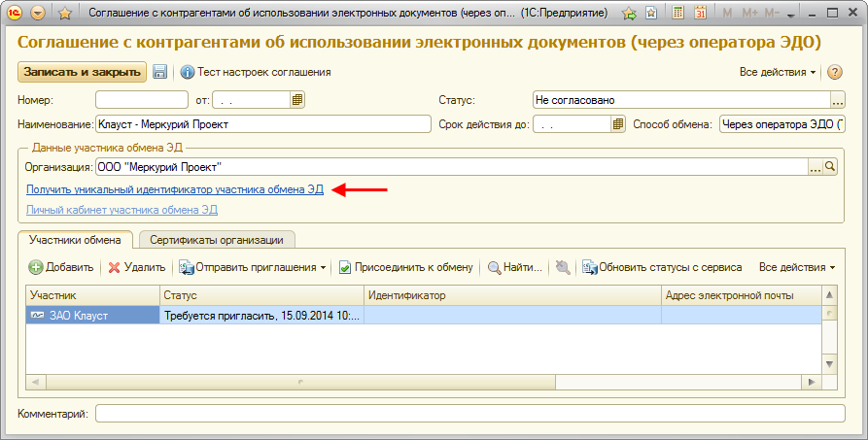Focus Срок действия до date field
The width and height of the screenshot is (868, 440).
pyautogui.click(x=572, y=124)
